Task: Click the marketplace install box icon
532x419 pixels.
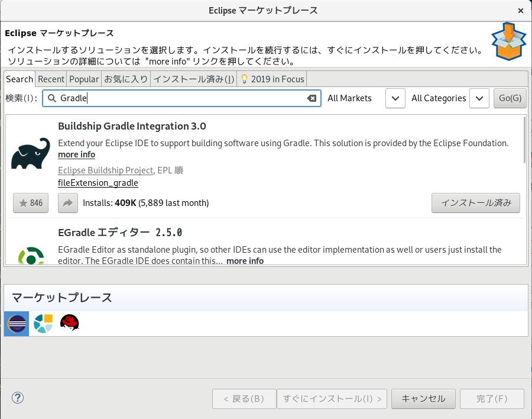Action: tap(508, 41)
